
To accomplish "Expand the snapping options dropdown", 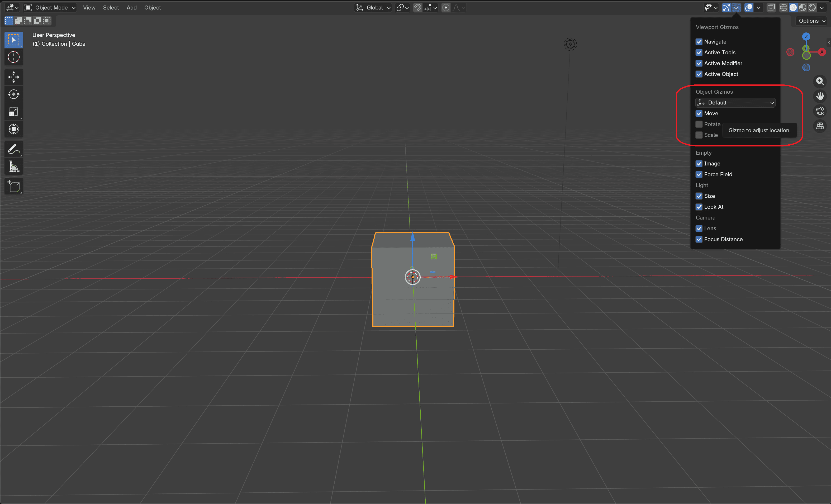I will 431,7.
